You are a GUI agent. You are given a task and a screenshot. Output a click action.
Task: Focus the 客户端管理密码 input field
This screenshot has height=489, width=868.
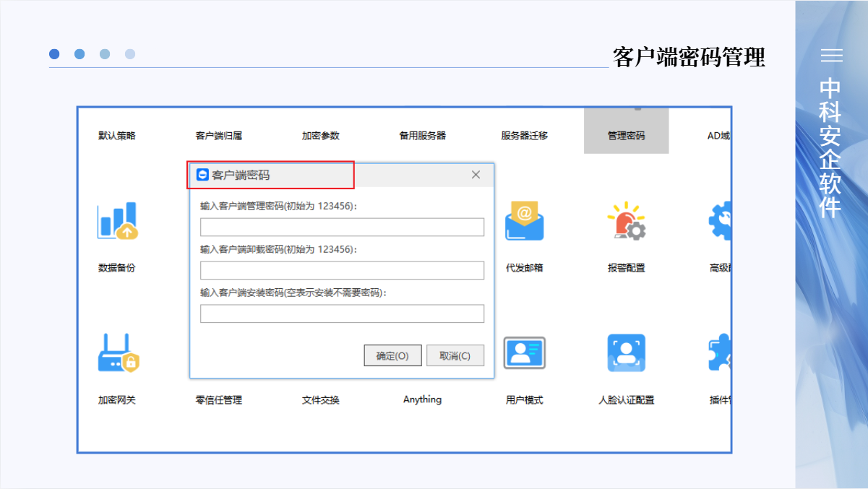(342, 228)
